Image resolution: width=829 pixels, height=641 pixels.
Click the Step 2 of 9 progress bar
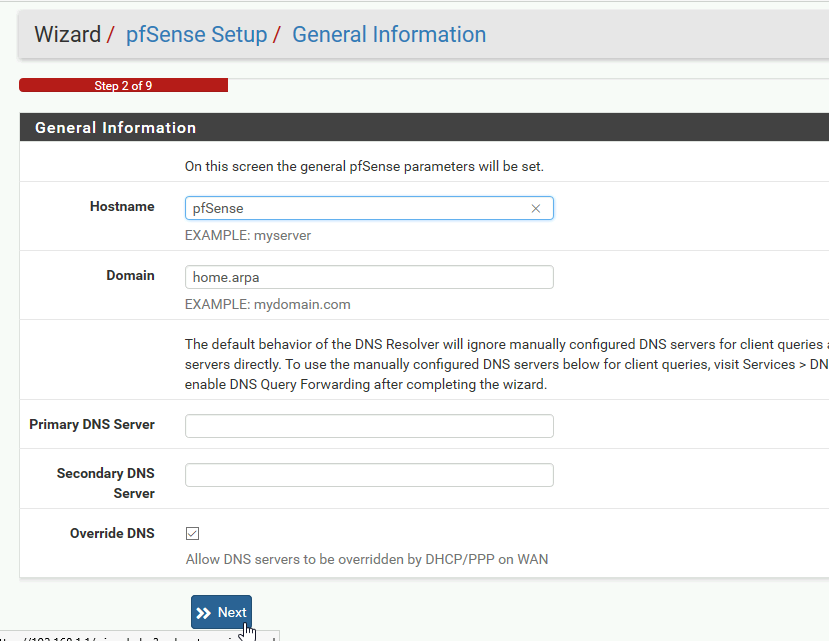coord(124,86)
